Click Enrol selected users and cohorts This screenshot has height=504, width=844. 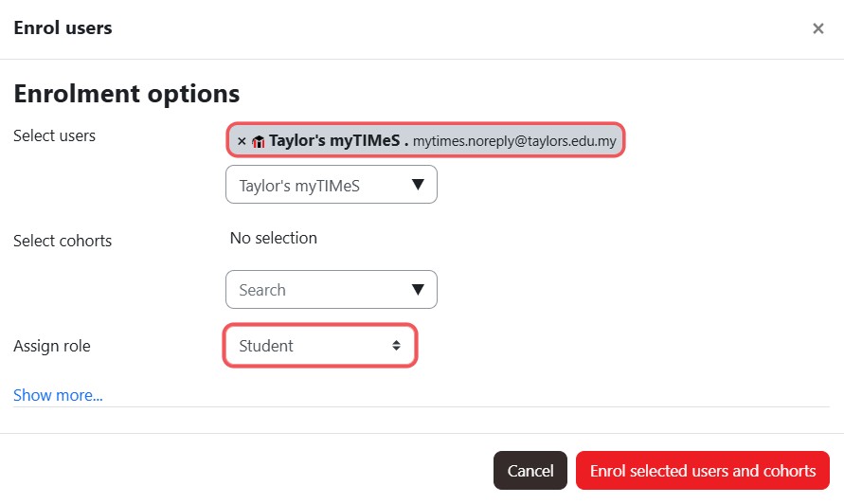pyautogui.click(x=703, y=471)
